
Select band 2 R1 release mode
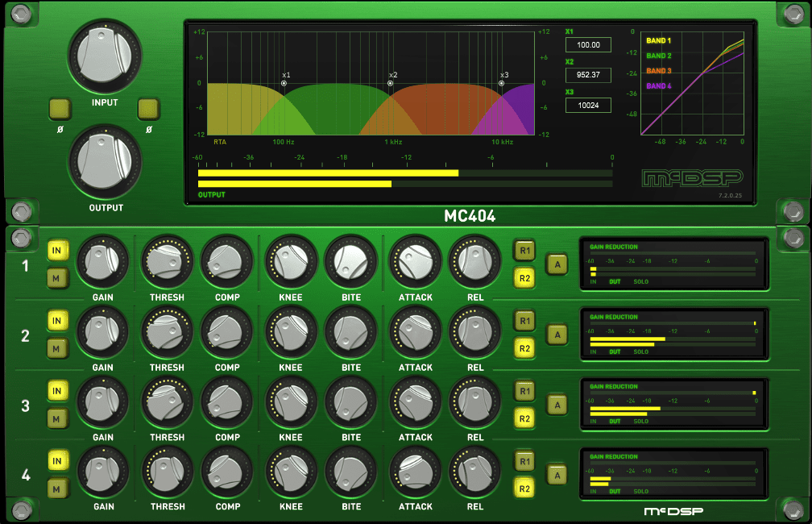tap(524, 321)
